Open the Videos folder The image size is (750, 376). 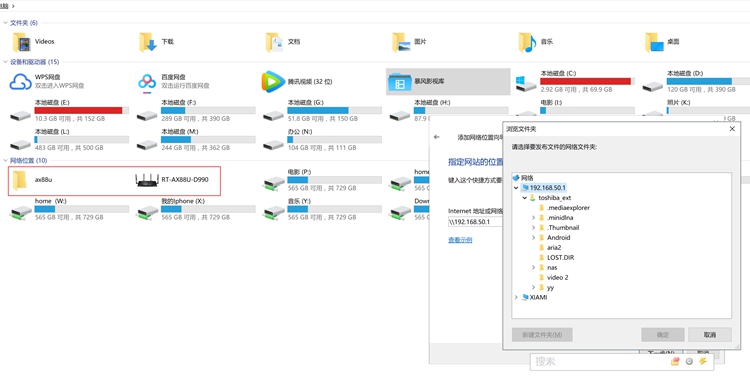click(x=22, y=42)
